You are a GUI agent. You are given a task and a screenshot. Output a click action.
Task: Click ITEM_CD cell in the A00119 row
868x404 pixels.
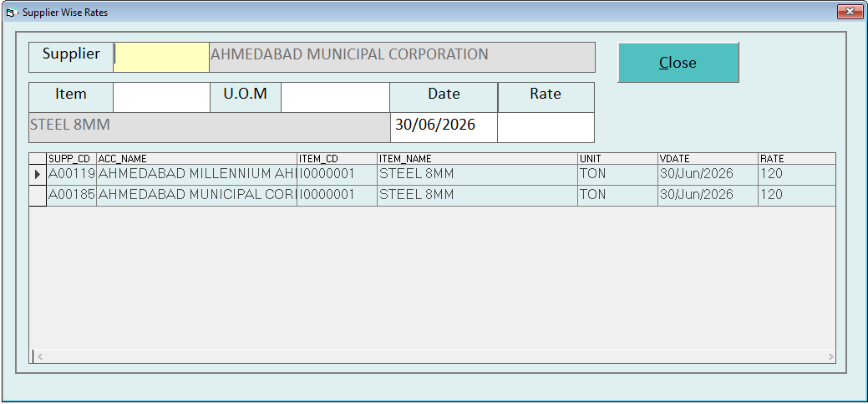pos(338,175)
